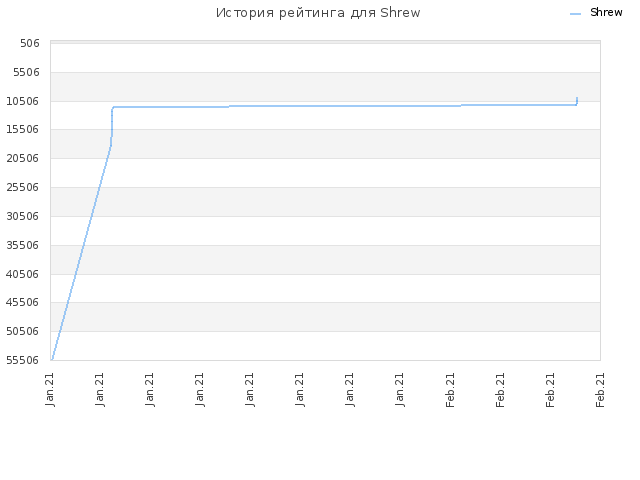Select the 5506 y-axis label
This screenshot has width=640, height=480.
pos(27,72)
